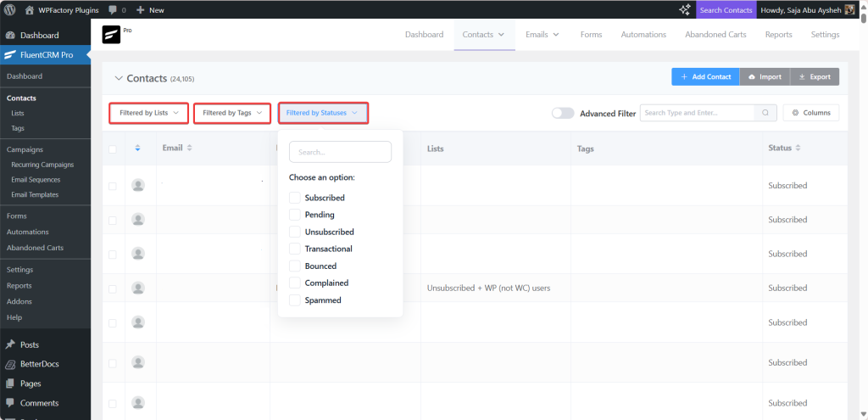Screen dimensions: 868x420
Task: Click the Comments sidebar icon
Action: tap(10, 403)
